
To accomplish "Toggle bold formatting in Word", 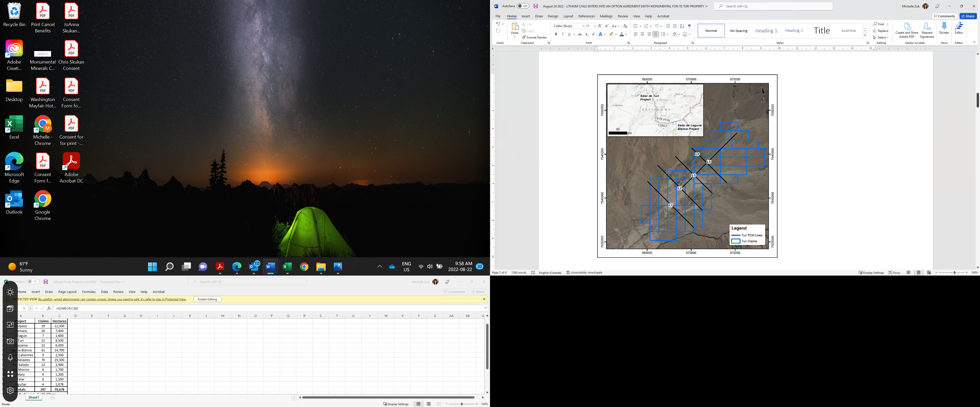I will (x=556, y=34).
